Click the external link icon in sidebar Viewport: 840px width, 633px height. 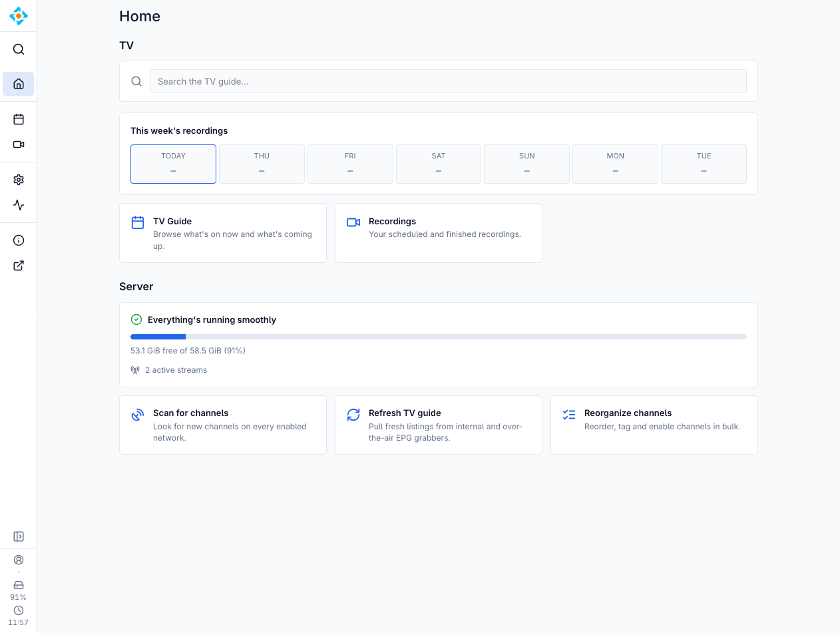(x=19, y=266)
